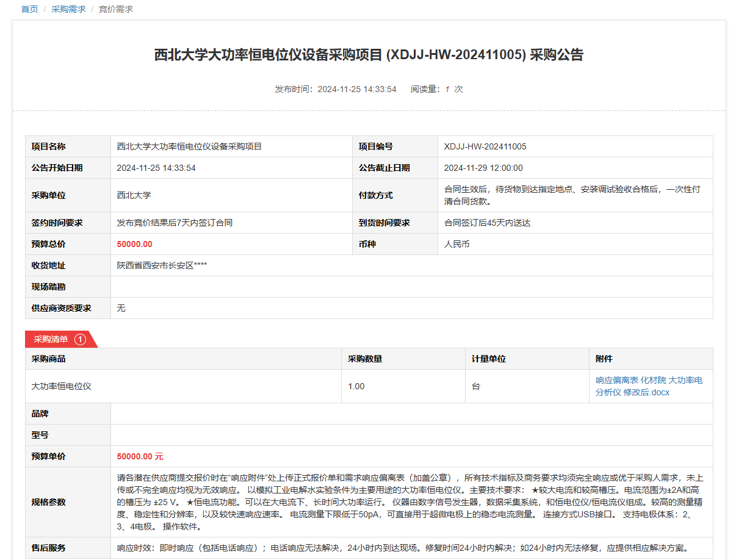Select the 项目编号 value XDJJ-HW-202411005 in table
This screenshot has width=736, height=560.
pyautogui.click(x=485, y=146)
